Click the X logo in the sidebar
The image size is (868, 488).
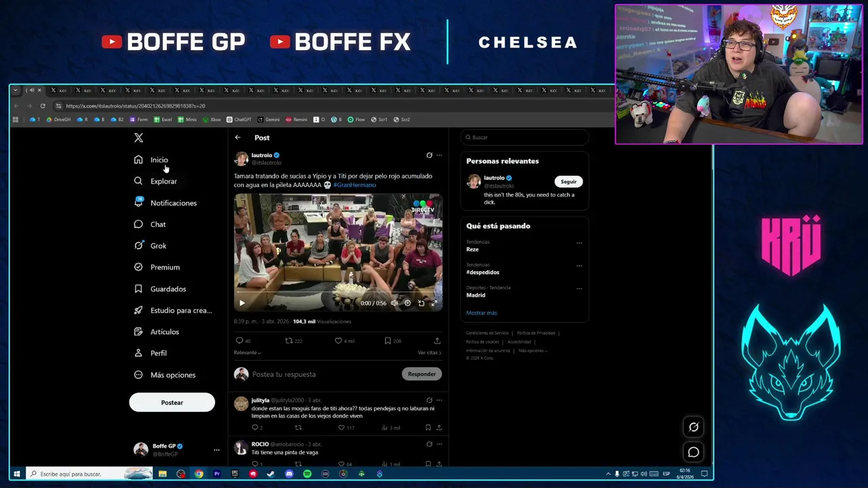pyautogui.click(x=138, y=138)
